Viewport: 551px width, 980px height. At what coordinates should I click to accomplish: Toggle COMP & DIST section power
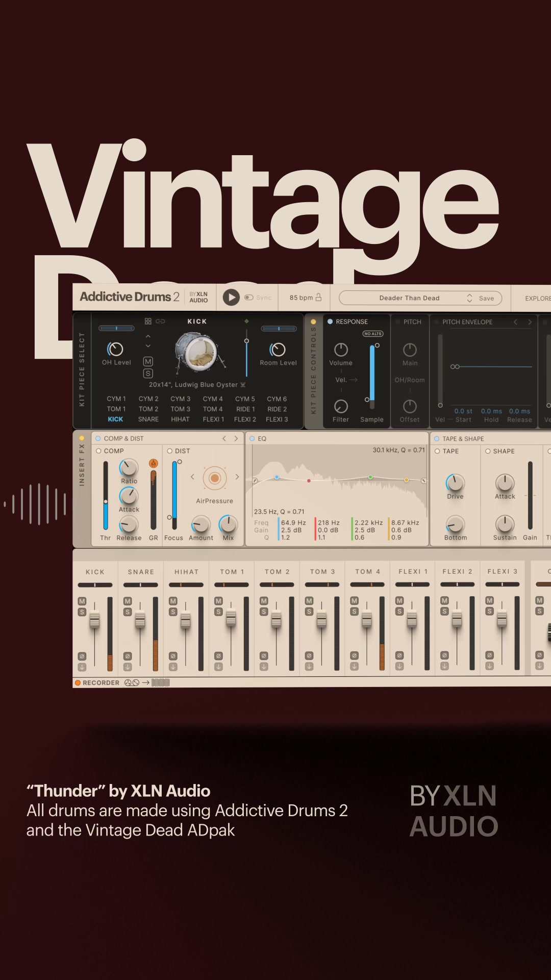(x=98, y=438)
